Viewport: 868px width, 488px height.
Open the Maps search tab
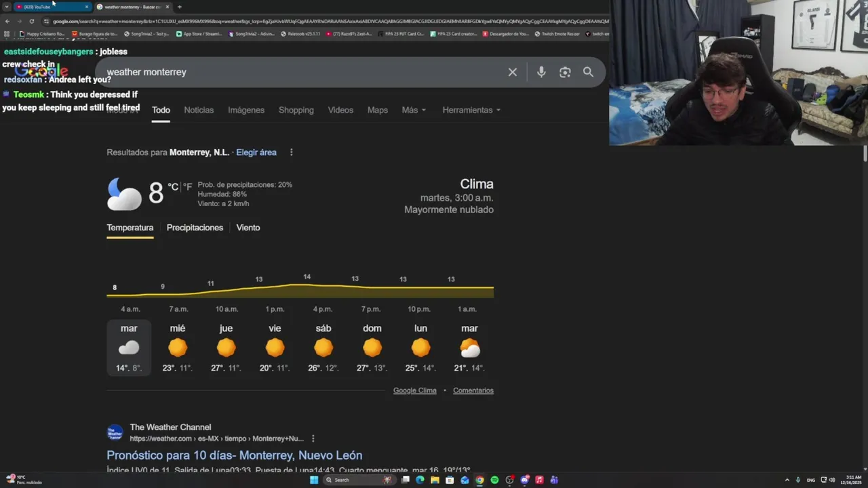[378, 110]
